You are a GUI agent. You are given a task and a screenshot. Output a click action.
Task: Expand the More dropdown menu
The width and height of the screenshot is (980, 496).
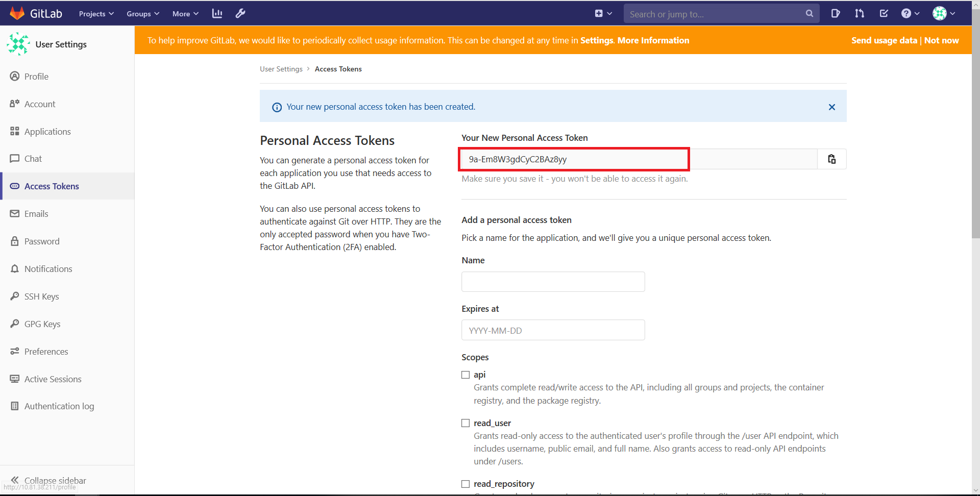[x=185, y=14]
